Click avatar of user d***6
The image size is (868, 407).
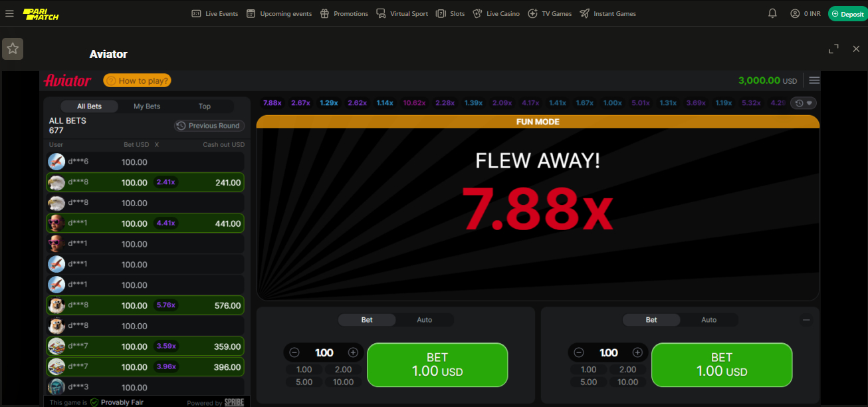(56, 162)
